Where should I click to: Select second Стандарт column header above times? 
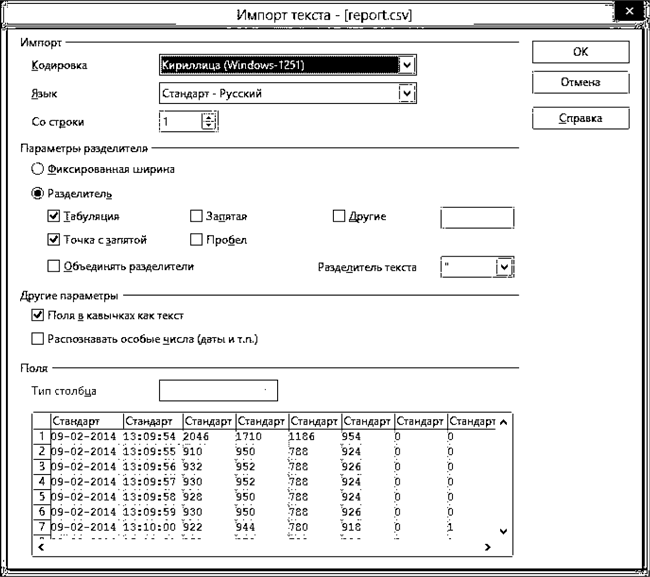pos(153,421)
